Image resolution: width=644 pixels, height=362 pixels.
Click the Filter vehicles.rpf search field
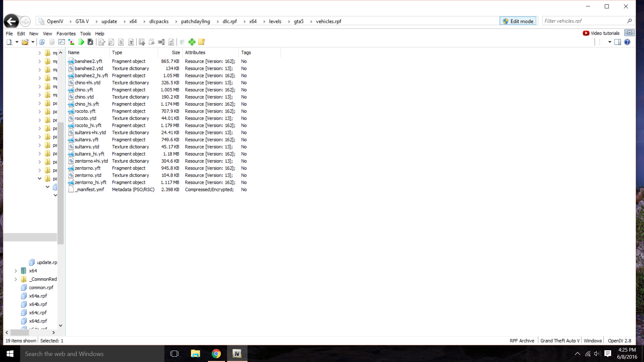pyautogui.click(x=584, y=21)
